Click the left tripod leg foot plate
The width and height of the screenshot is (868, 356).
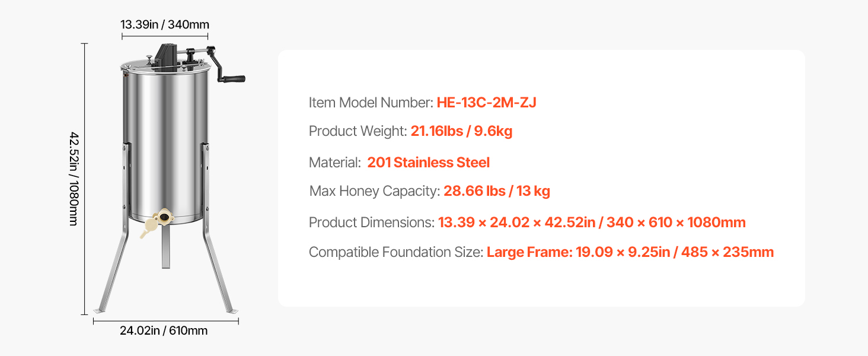click(x=100, y=311)
